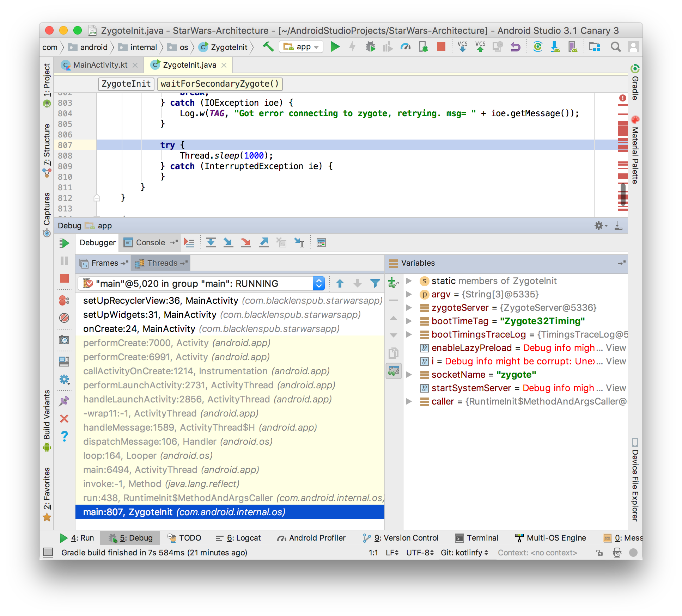Click Force Step Into red arrow icon
682x616 pixels.
coord(246,242)
